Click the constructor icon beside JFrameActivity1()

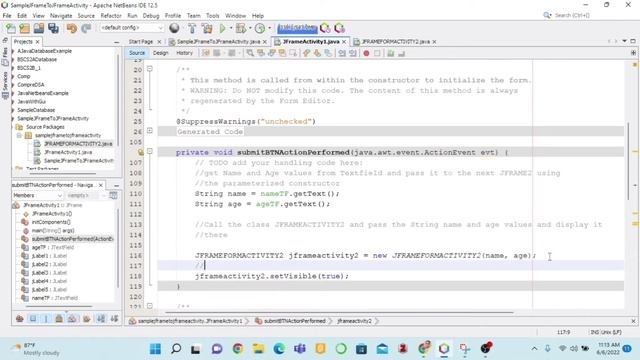[x=26, y=213]
